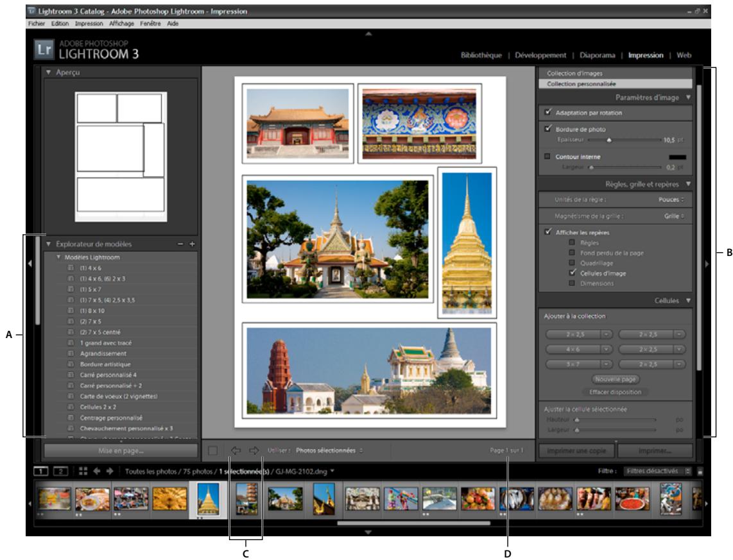
Task: Click template icon beside (1) 4 x 6
Action: click(x=71, y=268)
